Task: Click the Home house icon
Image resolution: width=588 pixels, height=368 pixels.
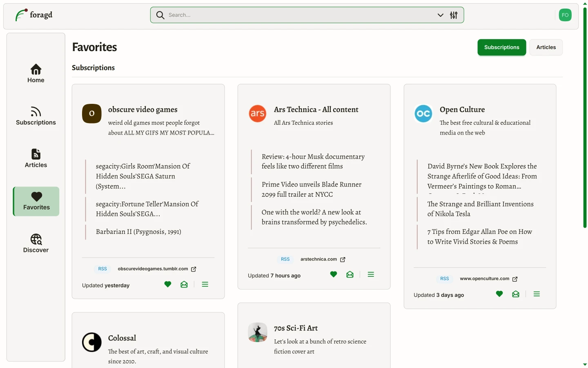Action: pos(36,69)
